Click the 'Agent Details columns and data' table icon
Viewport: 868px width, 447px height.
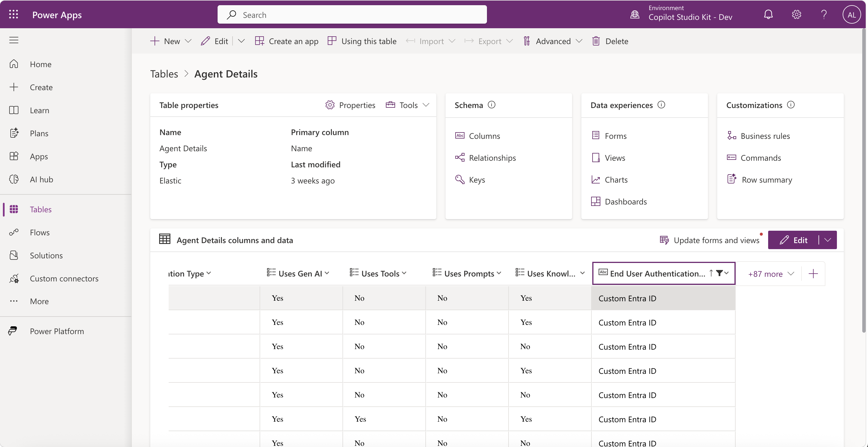pyautogui.click(x=165, y=239)
